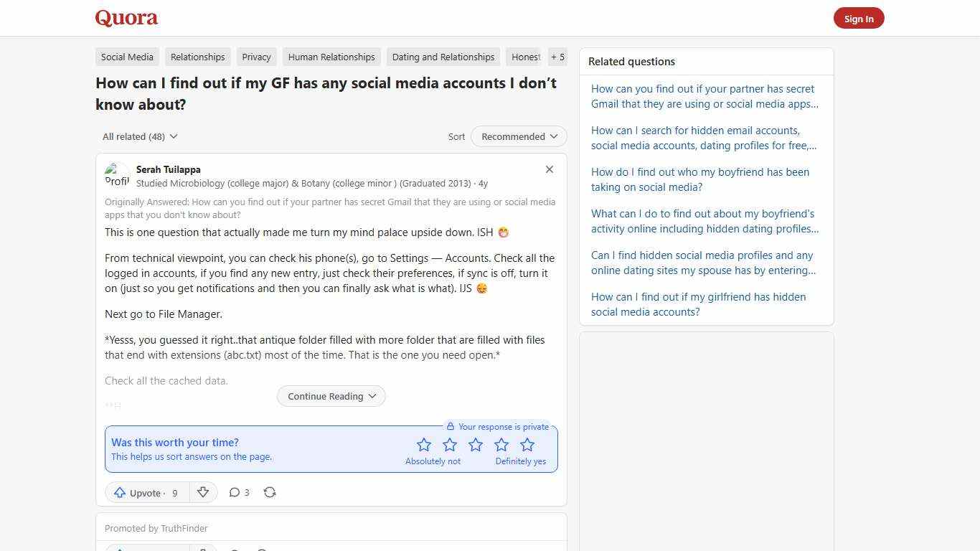Open the All related (48) dropdown

pos(140,136)
